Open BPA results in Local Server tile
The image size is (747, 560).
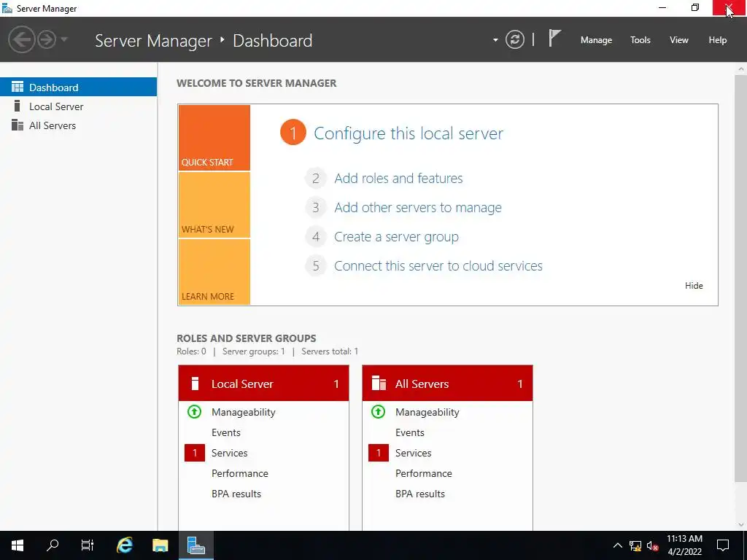click(x=236, y=494)
